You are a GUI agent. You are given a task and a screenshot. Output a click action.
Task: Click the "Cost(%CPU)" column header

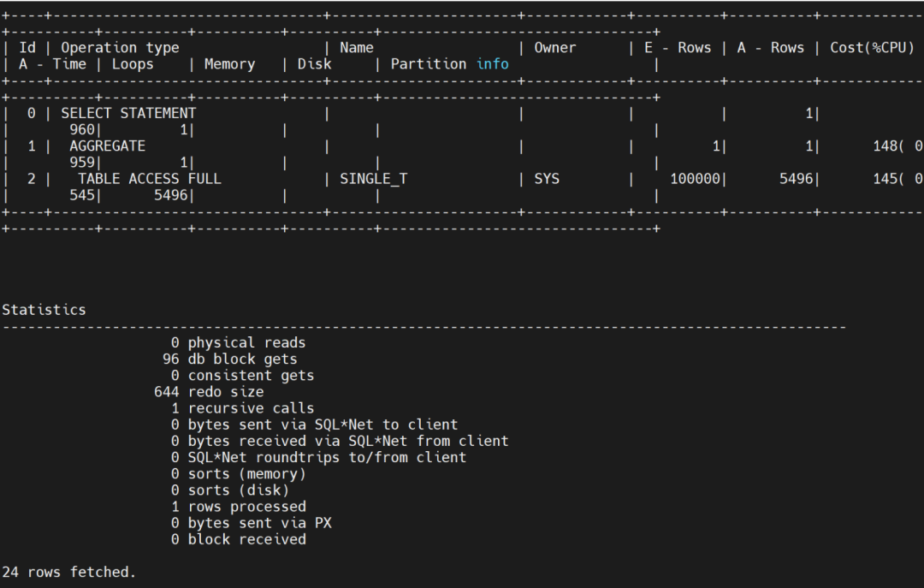[x=872, y=48]
